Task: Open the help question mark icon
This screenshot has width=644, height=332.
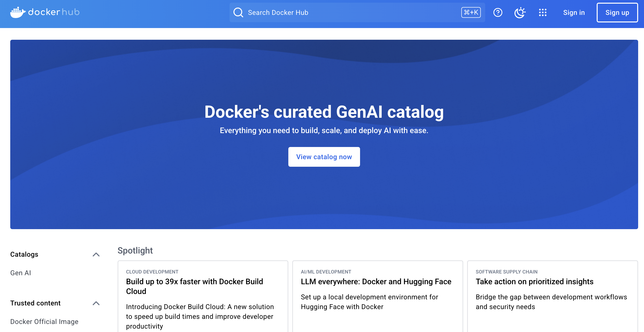Action: coord(497,12)
